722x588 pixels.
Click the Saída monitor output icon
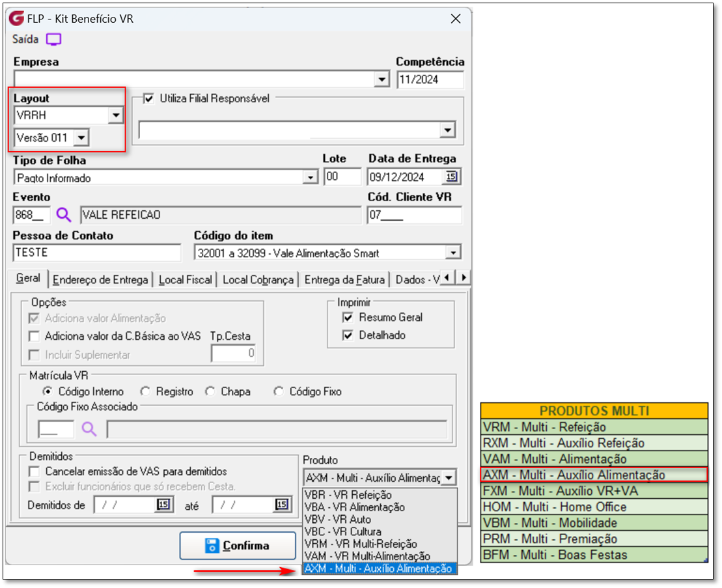point(53,40)
